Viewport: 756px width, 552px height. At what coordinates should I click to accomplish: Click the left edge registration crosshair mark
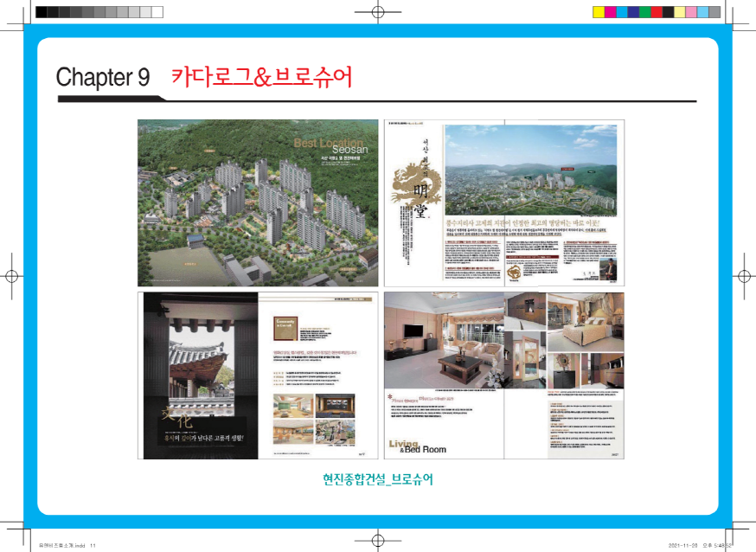11,277
